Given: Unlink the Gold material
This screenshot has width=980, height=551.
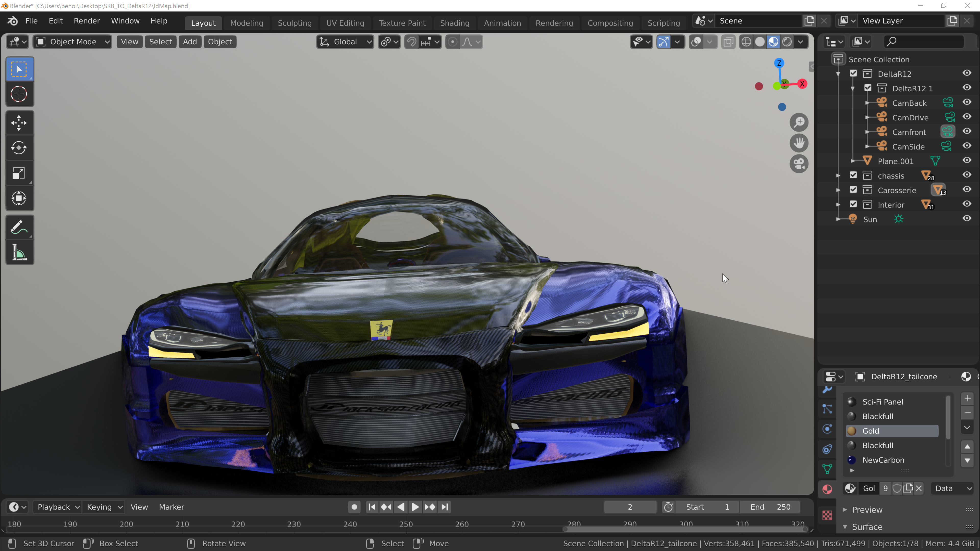Looking at the screenshot, I should (x=919, y=489).
